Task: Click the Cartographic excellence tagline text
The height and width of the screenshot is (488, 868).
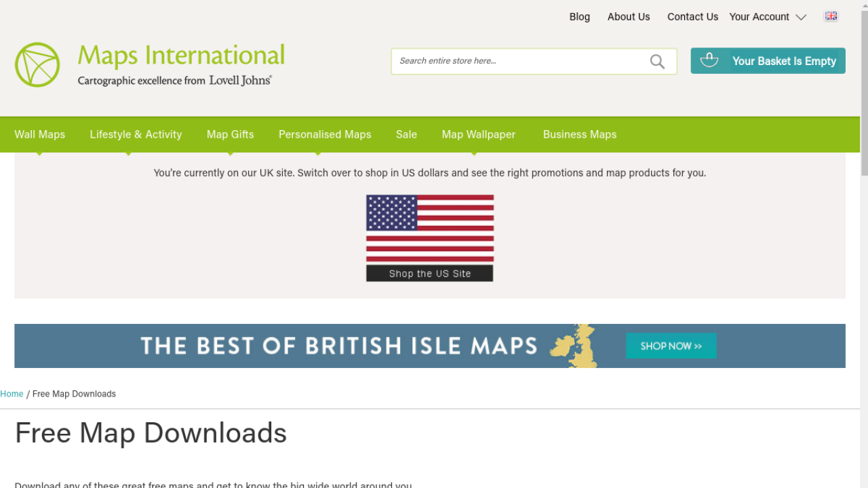Action: pyautogui.click(x=175, y=81)
